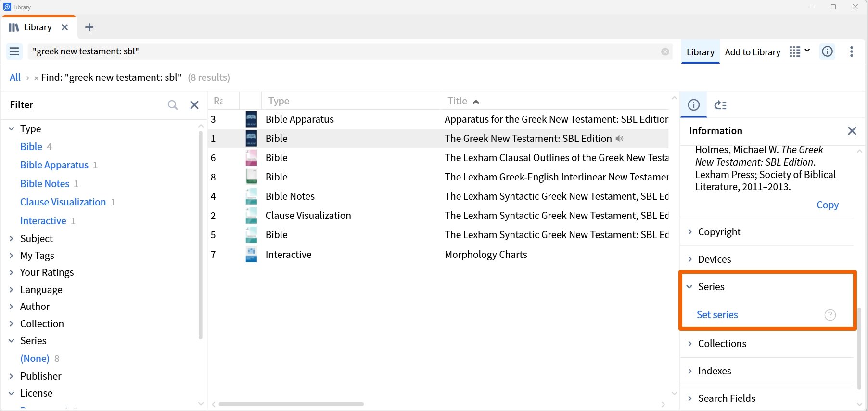Image resolution: width=868 pixels, height=411 pixels.
Task: Click the horizontal scrollbar under results list
Action: coord(291,404)
